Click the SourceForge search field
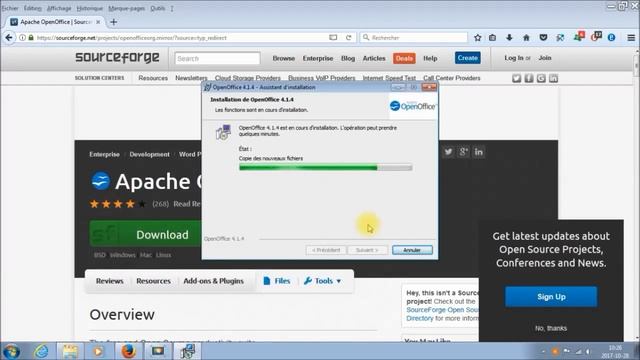This screenshot has width=640, height=360. click(x=217, y=58)
